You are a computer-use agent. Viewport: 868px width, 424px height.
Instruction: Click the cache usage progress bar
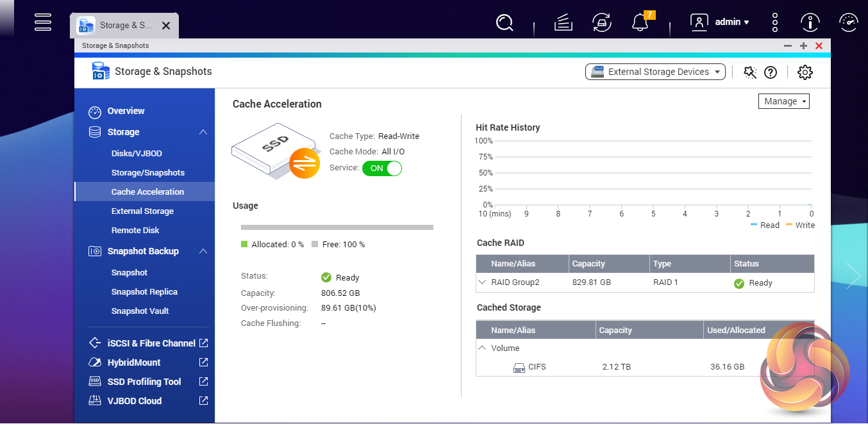tap(337, 227)
